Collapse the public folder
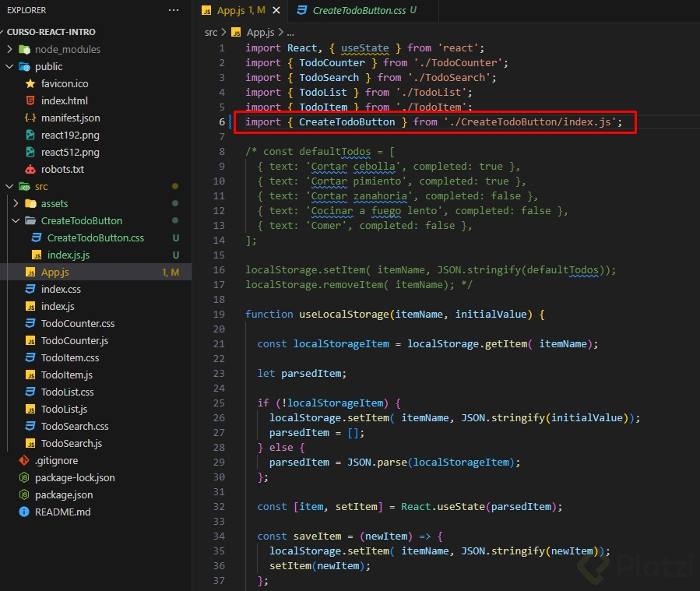Image resolution: width=700 pixels, height=591 pixels. (x=10, y=66)
